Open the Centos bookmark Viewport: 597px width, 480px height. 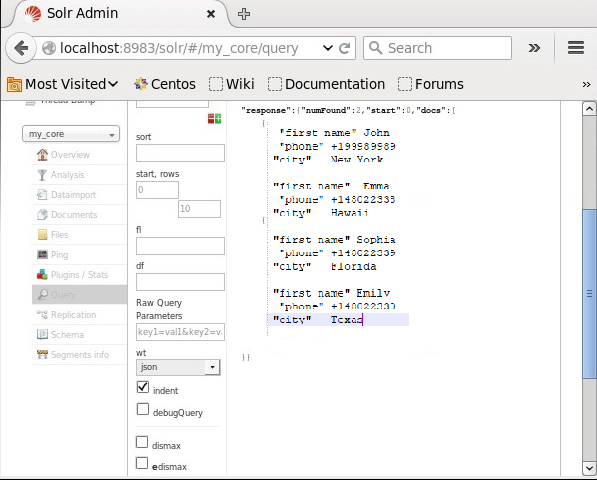click(165, 84)
